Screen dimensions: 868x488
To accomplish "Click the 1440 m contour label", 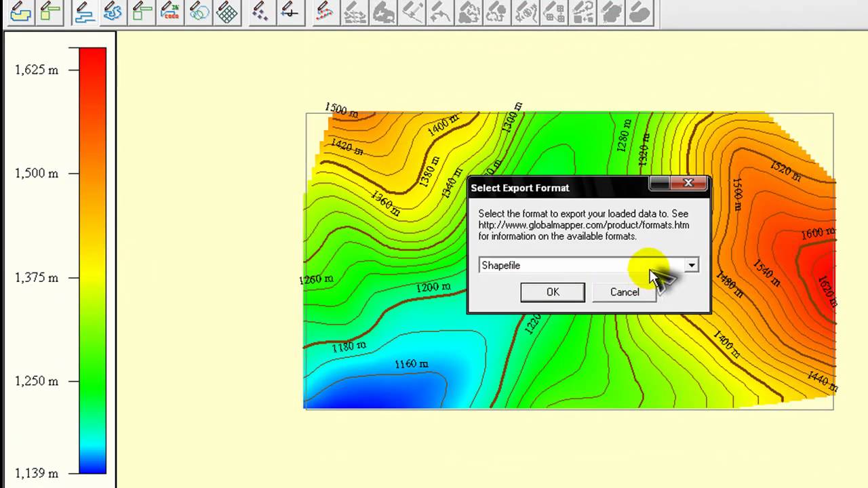I will (823, 382).
